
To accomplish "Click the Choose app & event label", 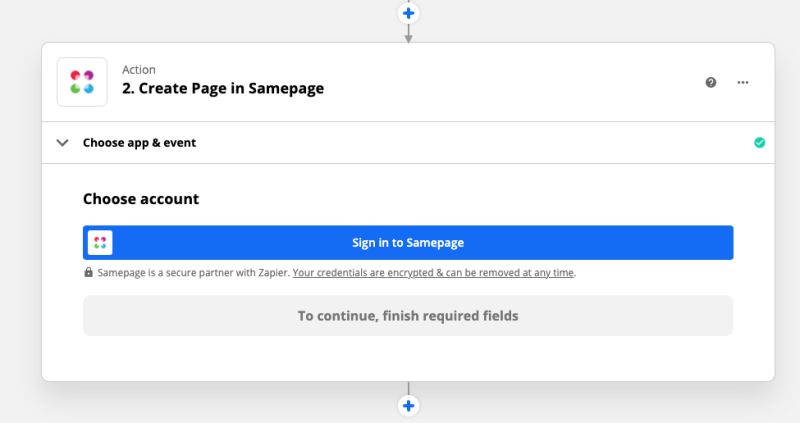I will click(139, 142).
